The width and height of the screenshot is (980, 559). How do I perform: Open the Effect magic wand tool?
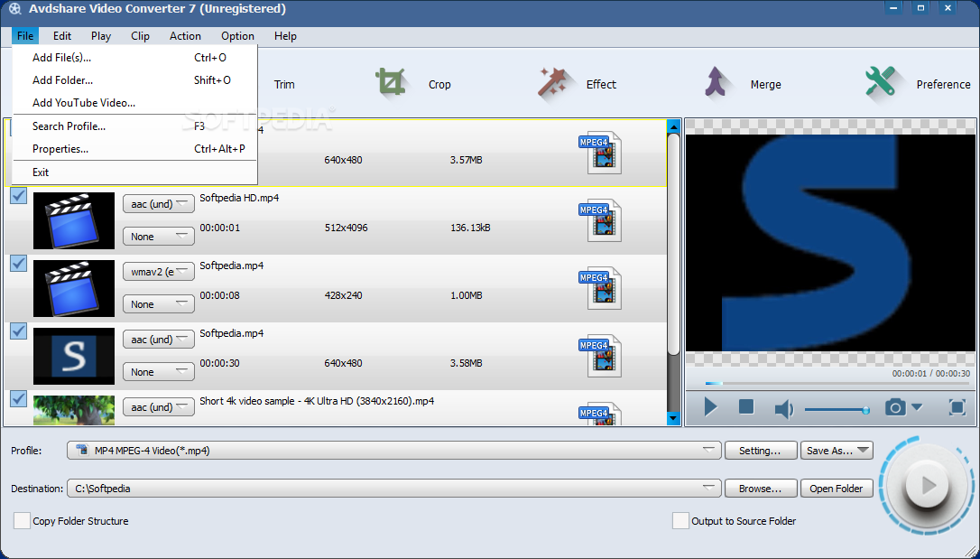[x=555, y=84]
